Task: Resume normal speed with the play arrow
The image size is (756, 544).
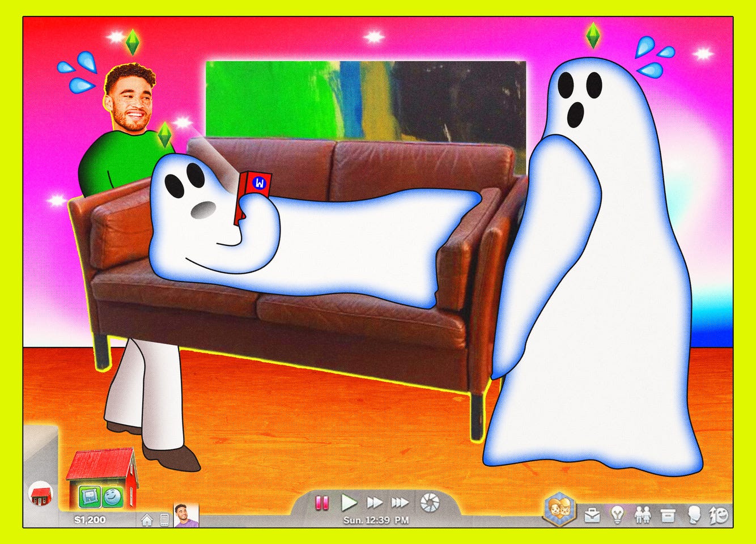Action: pos(349,502)
